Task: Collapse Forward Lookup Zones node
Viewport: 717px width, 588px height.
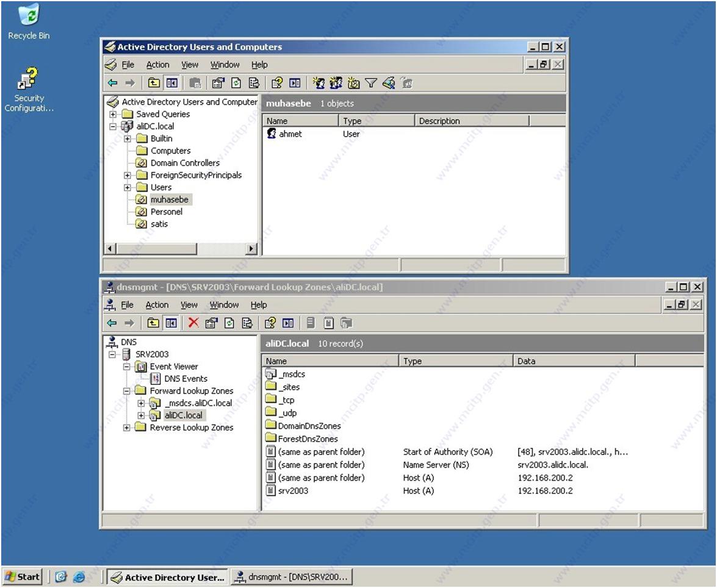Action: 127,391
